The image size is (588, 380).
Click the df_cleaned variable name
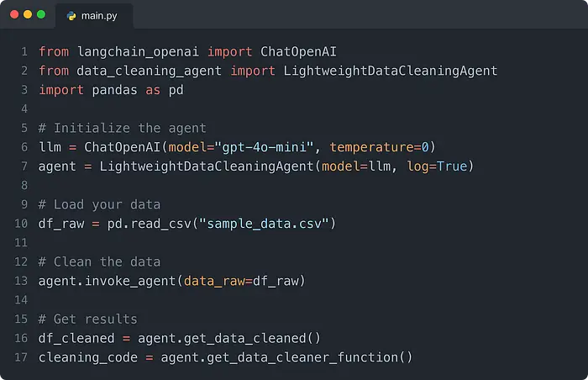coord(73,338)
